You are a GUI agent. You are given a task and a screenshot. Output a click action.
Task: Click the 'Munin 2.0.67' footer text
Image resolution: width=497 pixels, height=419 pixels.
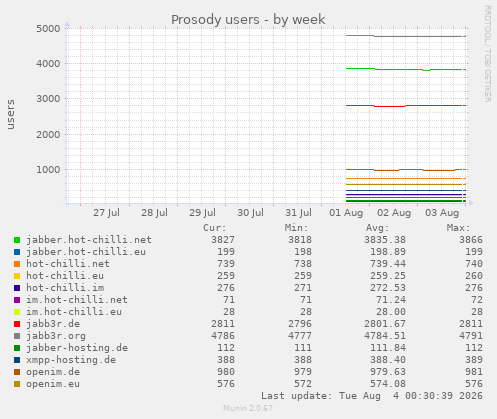tap(248, 408)
